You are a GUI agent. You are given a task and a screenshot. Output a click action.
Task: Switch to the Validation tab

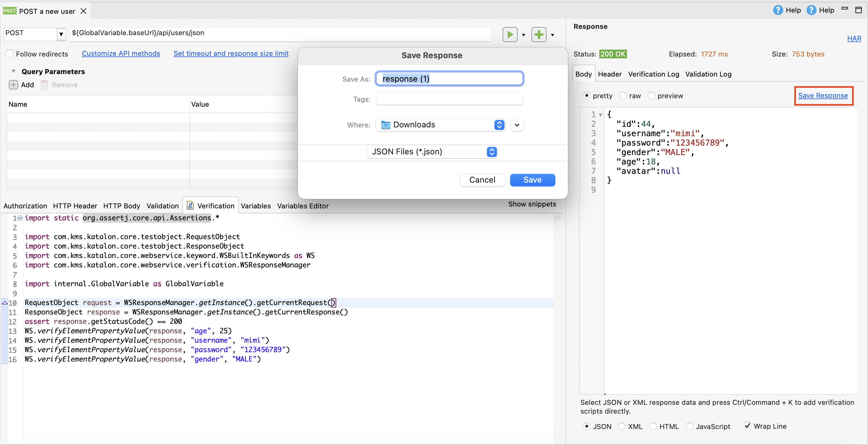point(162,206)
